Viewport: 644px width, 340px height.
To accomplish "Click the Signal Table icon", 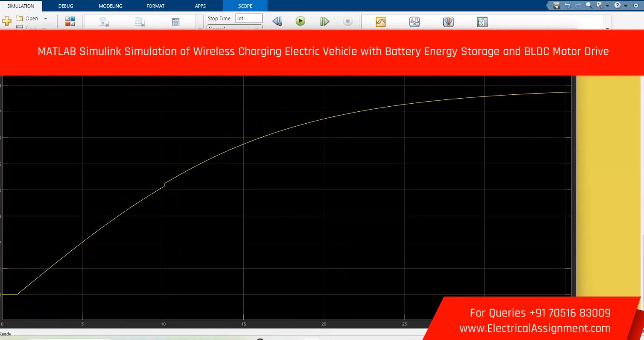I will pos(176,22).
